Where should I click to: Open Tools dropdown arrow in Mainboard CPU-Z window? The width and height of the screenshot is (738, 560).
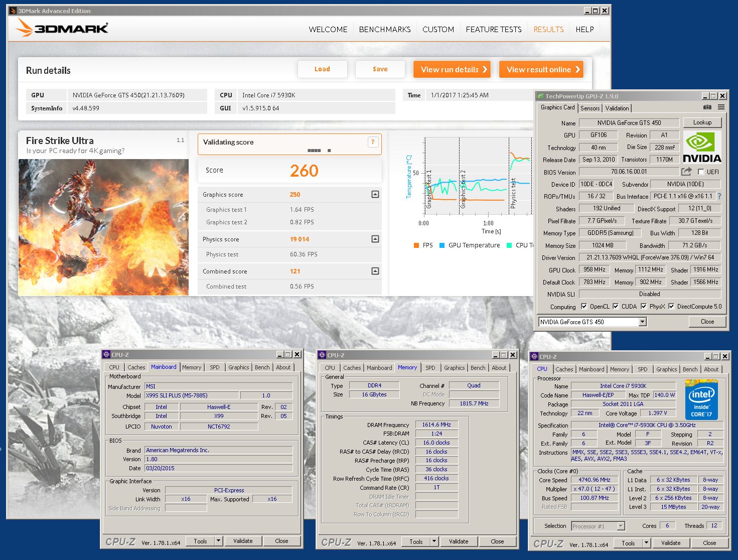pyautogui.click(x=218, y=541)
